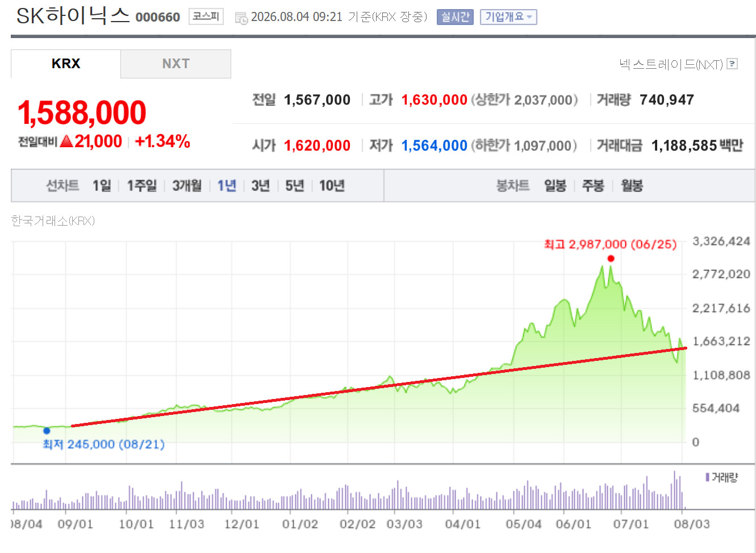Viewport: 756px width, 553px height.
Task: Click the +1.34% change rate
Action: point(162,142)
